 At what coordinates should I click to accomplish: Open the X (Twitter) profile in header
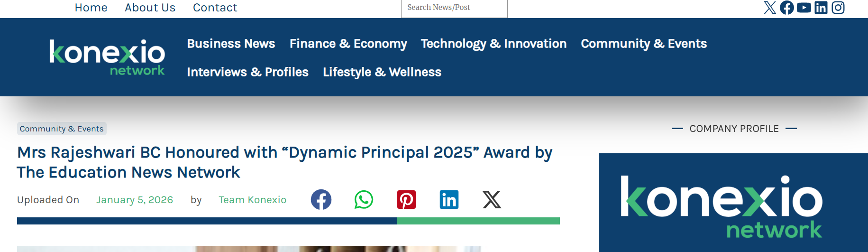point(770,8)
